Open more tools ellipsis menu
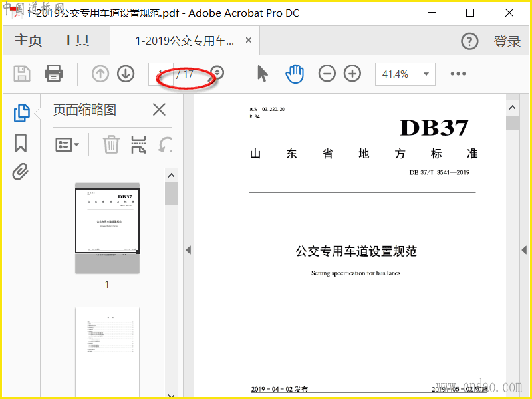Screen dimensions: 532x399 458,74
